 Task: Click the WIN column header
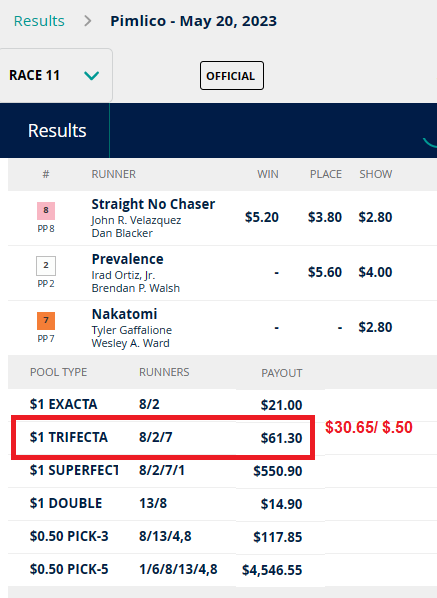coord(268,174)
